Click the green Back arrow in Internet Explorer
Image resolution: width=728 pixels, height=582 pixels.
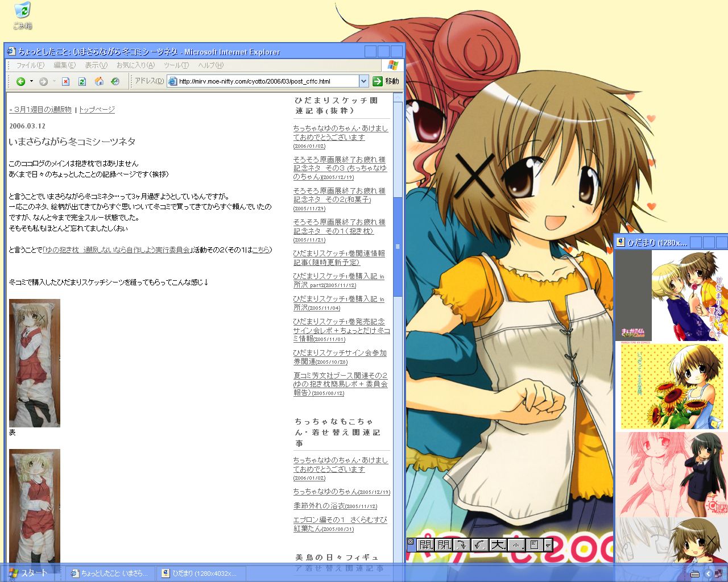[20, 81]
